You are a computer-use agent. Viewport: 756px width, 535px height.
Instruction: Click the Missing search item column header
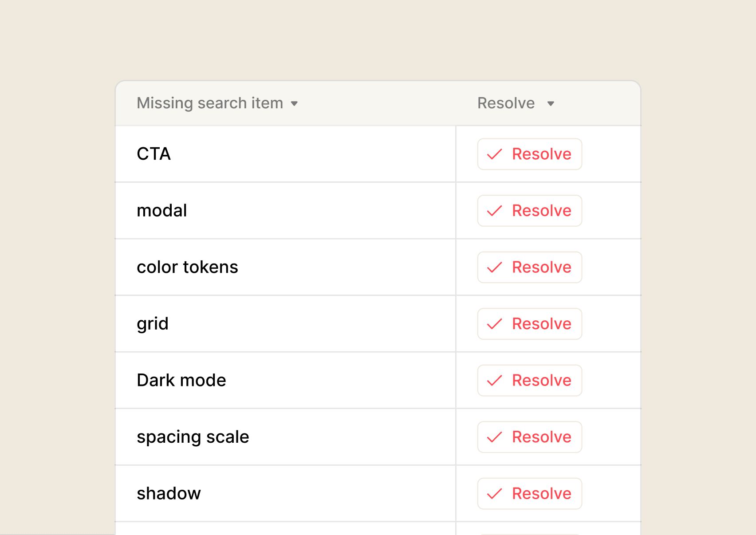pyautogui.click(x=210, y=103)
